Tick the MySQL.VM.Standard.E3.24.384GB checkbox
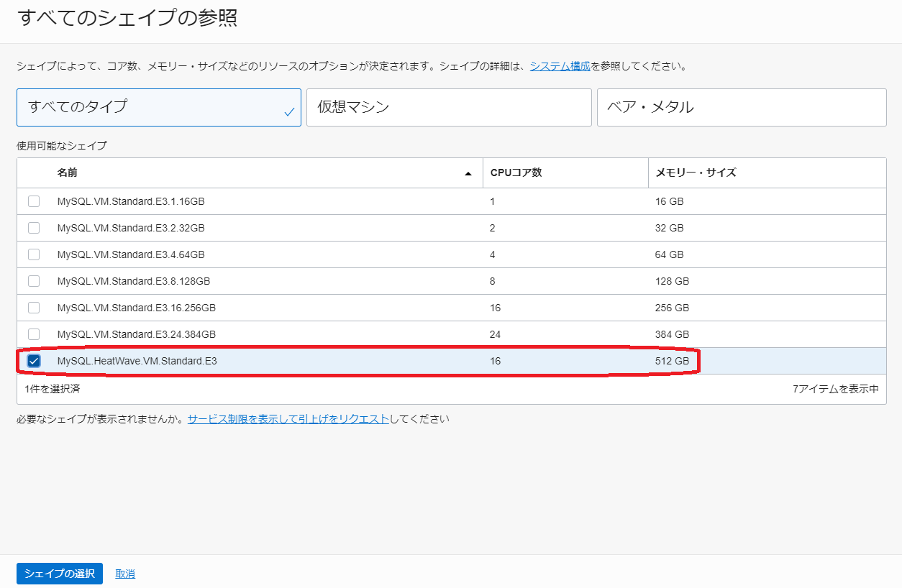 [x=34, y=334]
